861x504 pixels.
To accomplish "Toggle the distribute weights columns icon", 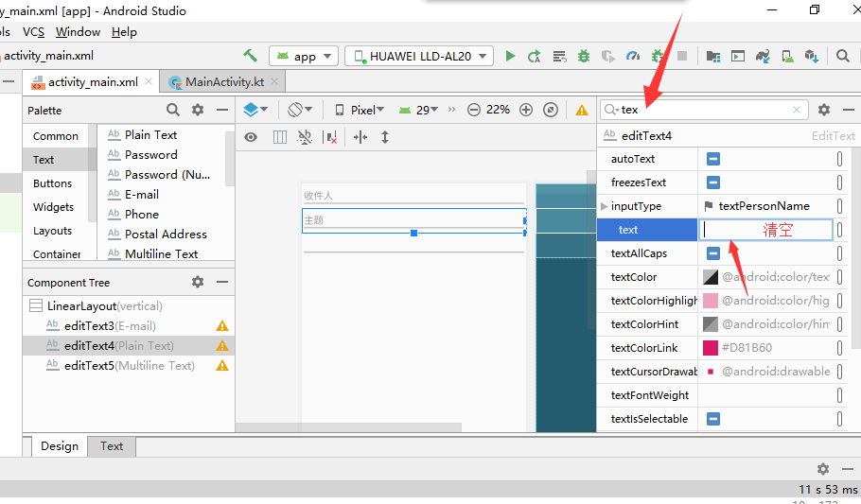I will (279, 137).
